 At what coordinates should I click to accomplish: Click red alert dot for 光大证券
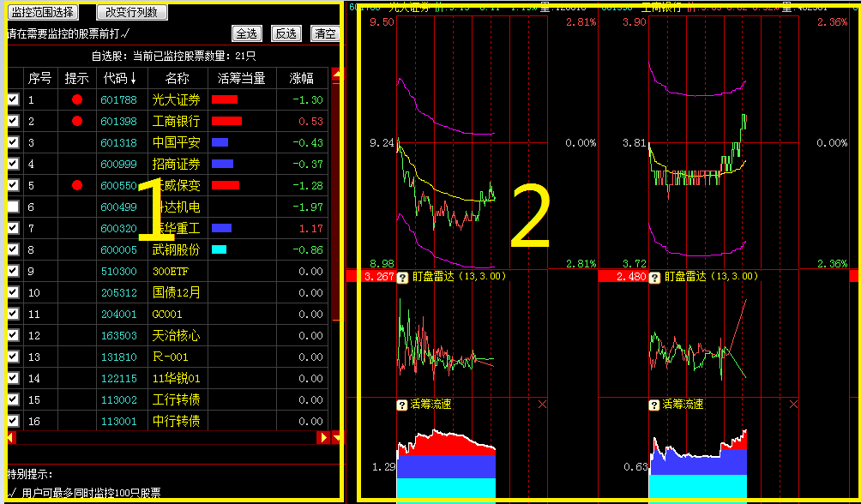pyautogui.click(x=77, y=99)
